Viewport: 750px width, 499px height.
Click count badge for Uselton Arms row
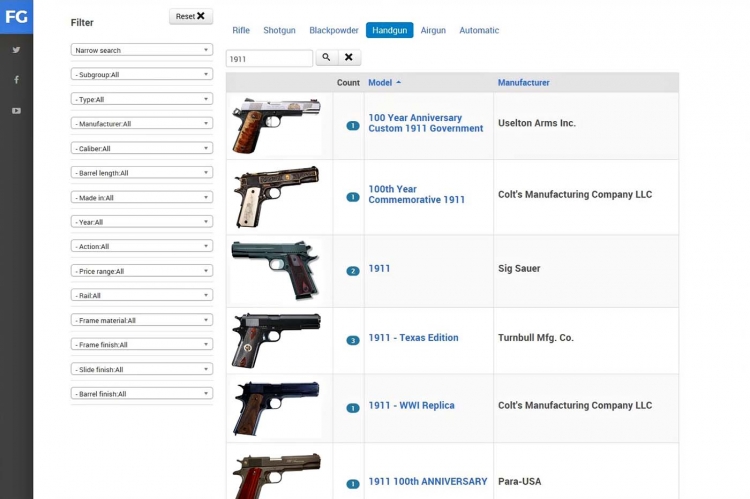click(x=353, y=126)
